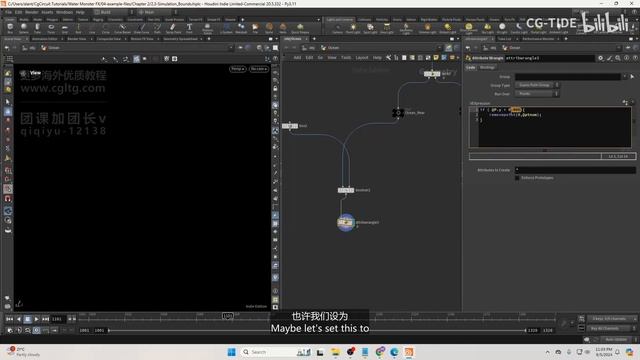The image size is (640, 360).
Task: Select the Grid shelf tool
Action: click(x=64, y=28)
